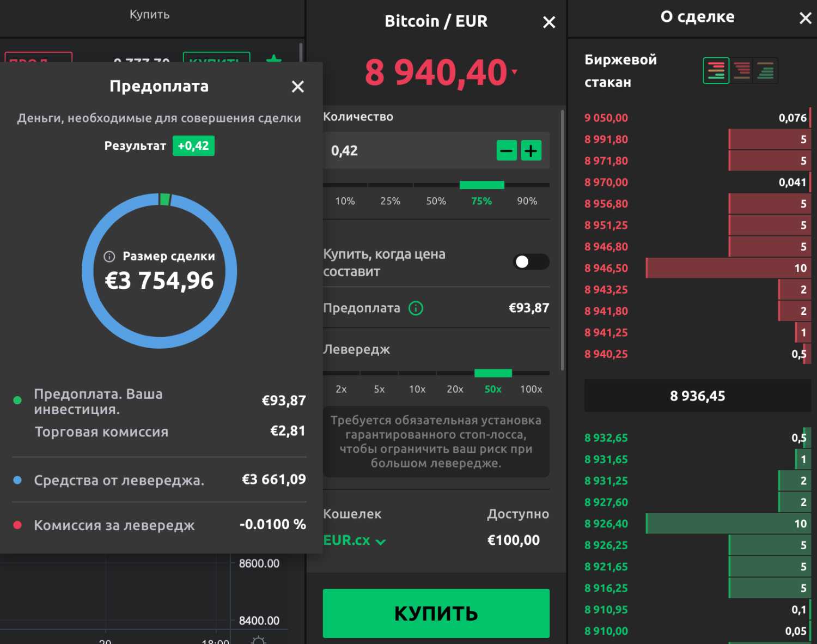Click the 8 946,50 sell order row

click(697, 268)
